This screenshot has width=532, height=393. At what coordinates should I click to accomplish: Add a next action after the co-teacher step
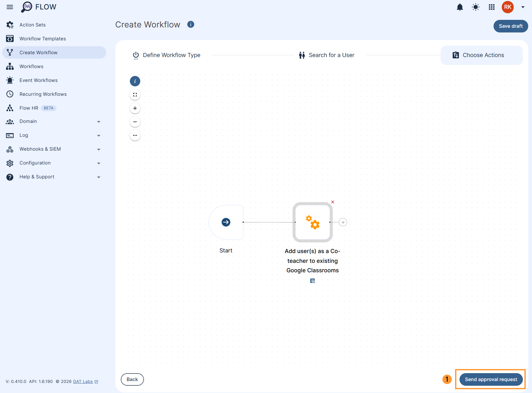click(343, 222)
